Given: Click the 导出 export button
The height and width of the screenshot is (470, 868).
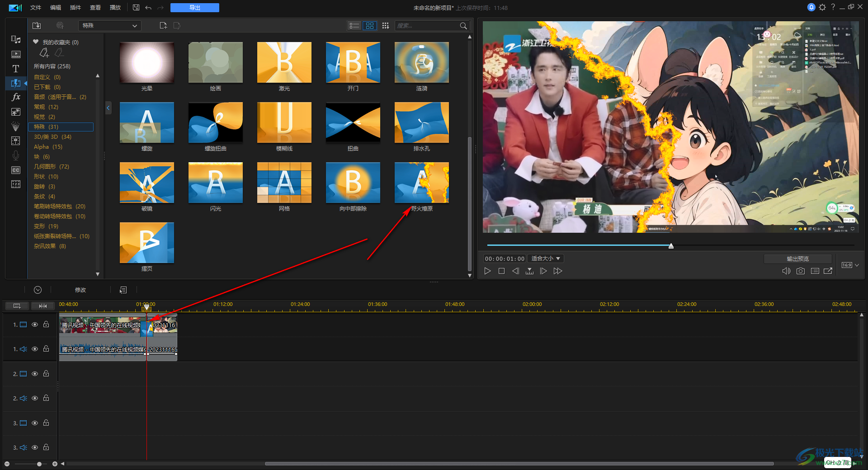Looking at the screenshot, I should [195, 8].
